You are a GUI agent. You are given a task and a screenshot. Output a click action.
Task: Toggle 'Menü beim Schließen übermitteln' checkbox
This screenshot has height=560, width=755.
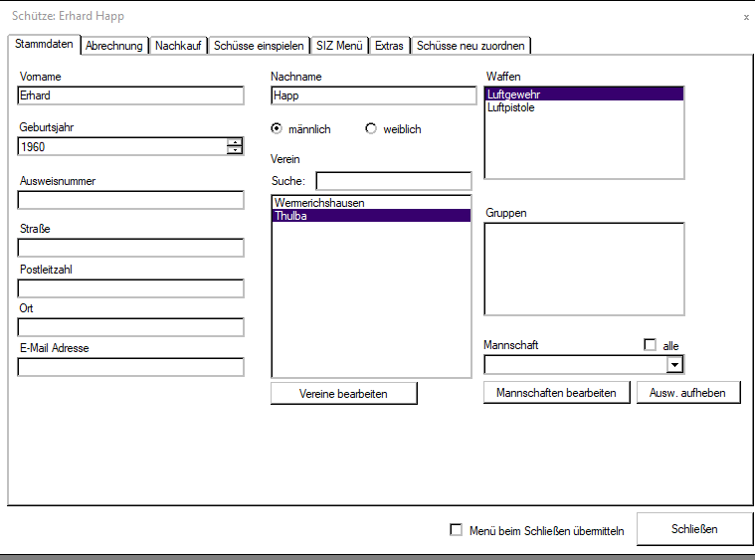pyautogui.click(x=457, y=530)
